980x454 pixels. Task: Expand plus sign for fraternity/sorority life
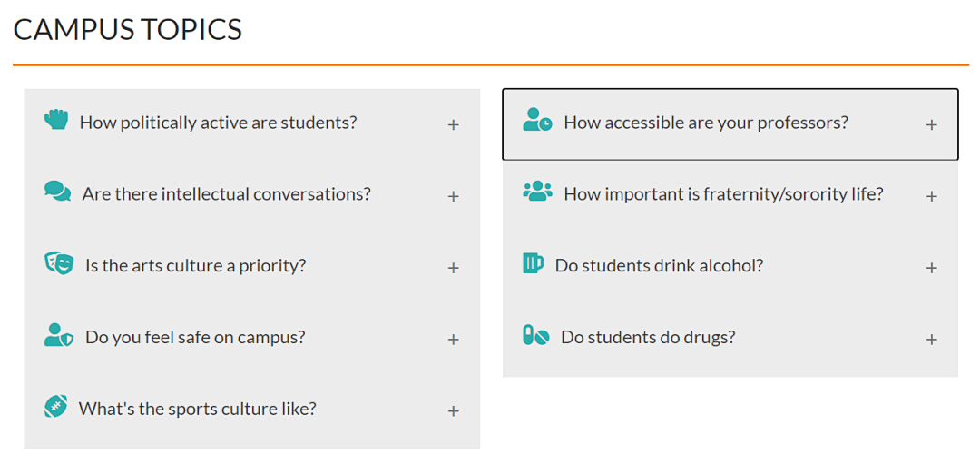point(931,196)
